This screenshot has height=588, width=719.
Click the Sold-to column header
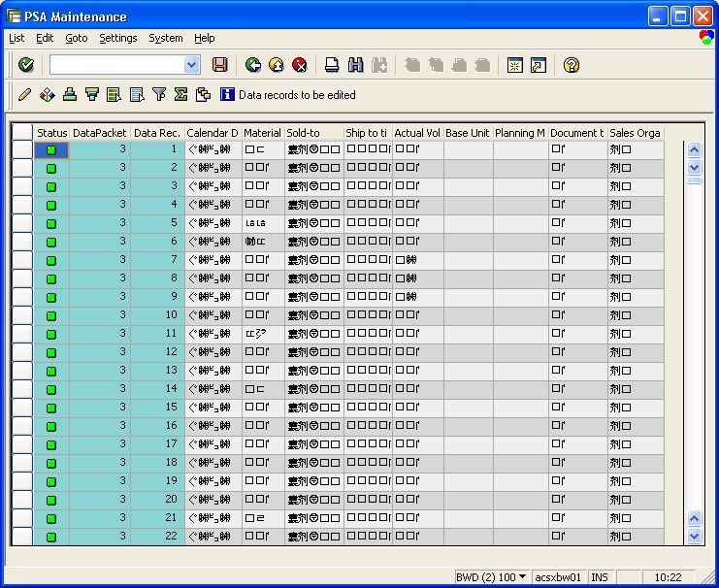pyautogui.click(x=314, y=133)
